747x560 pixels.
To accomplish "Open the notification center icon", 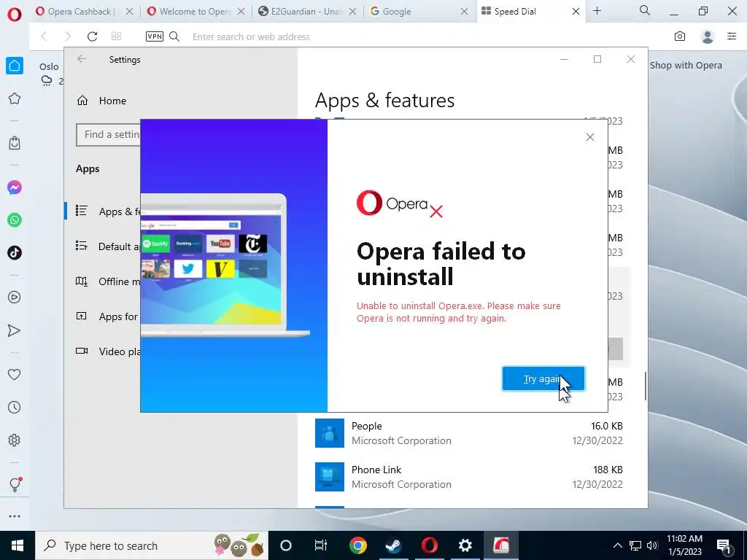I will point(724,545).
